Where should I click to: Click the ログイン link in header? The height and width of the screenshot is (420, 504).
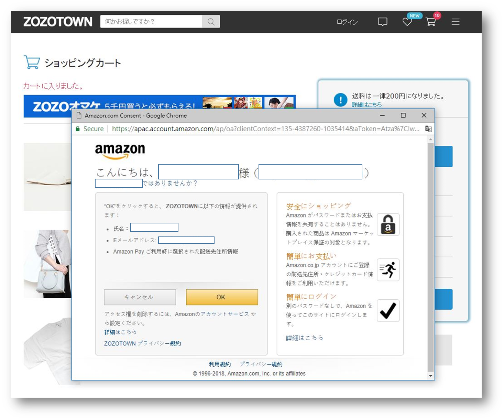point(347,22)
